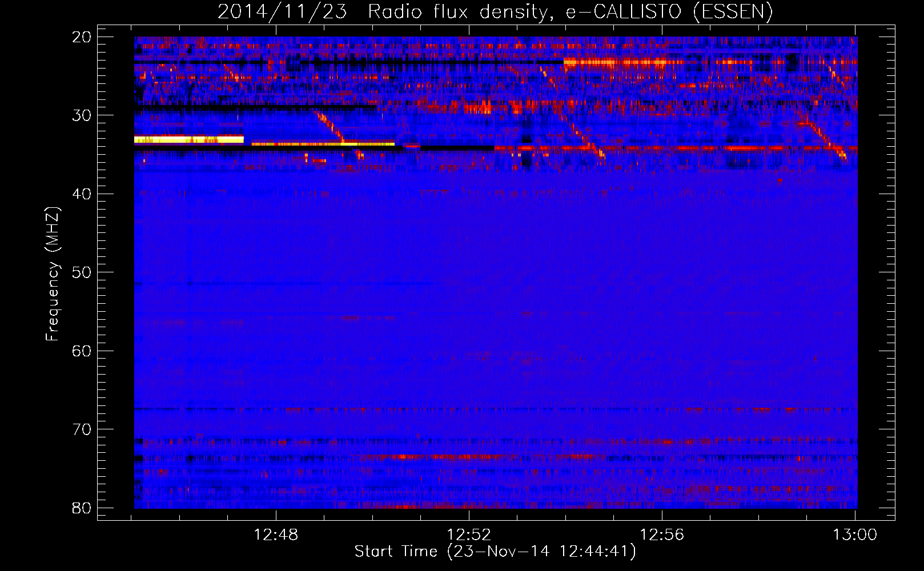Select the '50' frequency tick label
The width and height of the screenshot is (924, 571).
[x=82, y=272]
